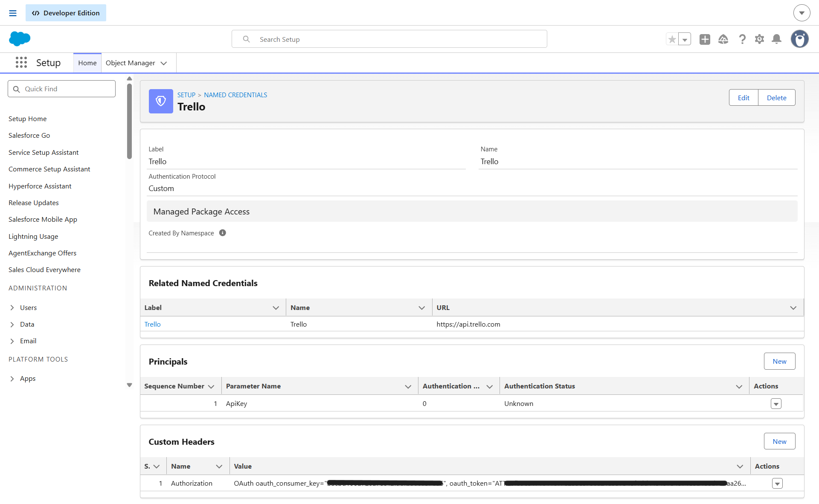This screenshot has height=504, width=819.
Task: Click the Salesforce cloud logo
Action: [20, 39]
